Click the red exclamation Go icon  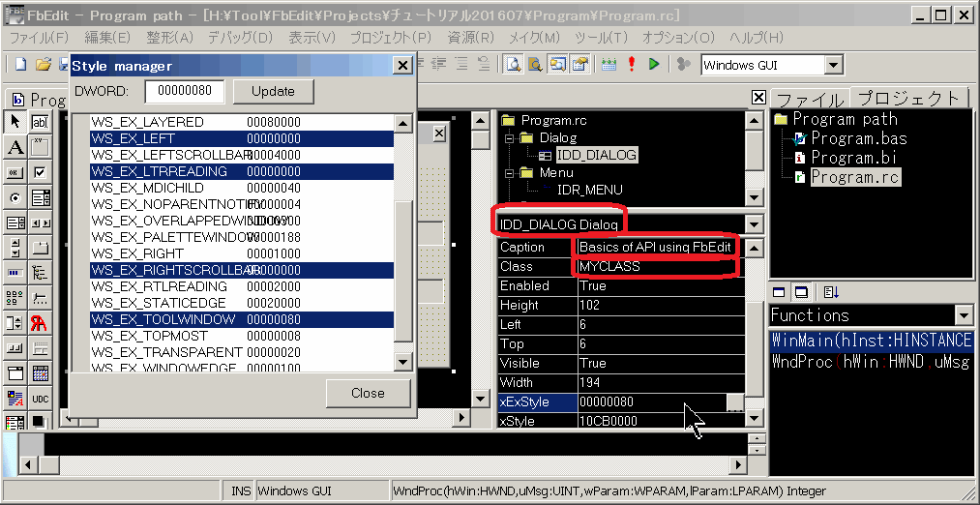tap(632, 64)
